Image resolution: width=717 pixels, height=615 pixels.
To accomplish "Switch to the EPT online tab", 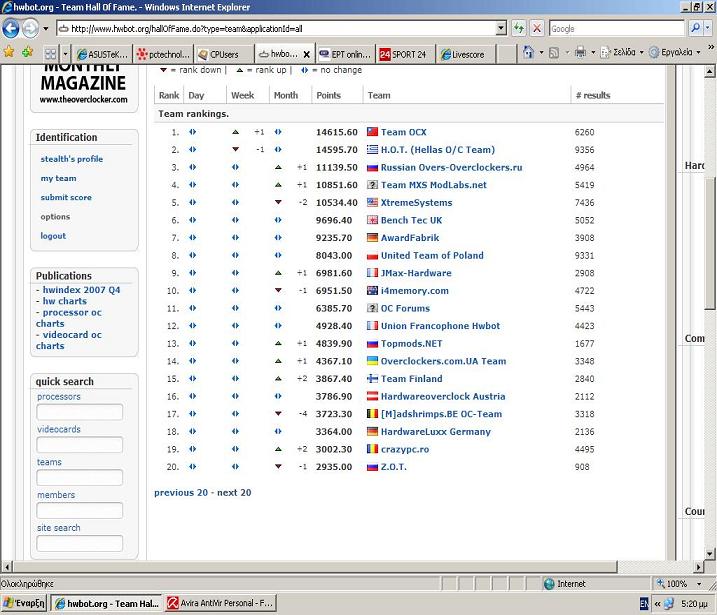I will 345,54.
